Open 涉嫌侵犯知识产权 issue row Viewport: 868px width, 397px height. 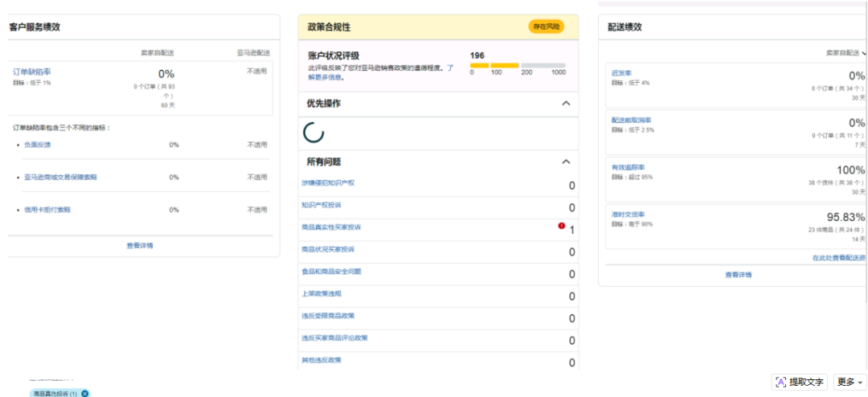click(x=438, y=186)
